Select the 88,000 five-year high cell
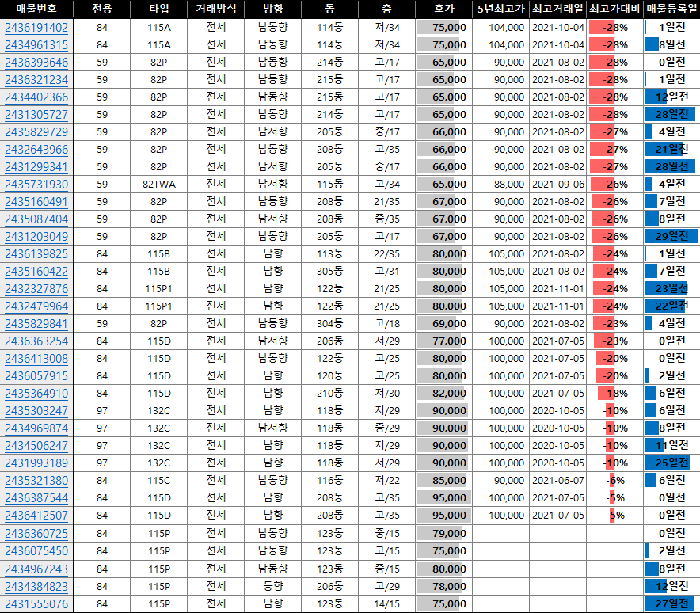 tap(501, 185)
